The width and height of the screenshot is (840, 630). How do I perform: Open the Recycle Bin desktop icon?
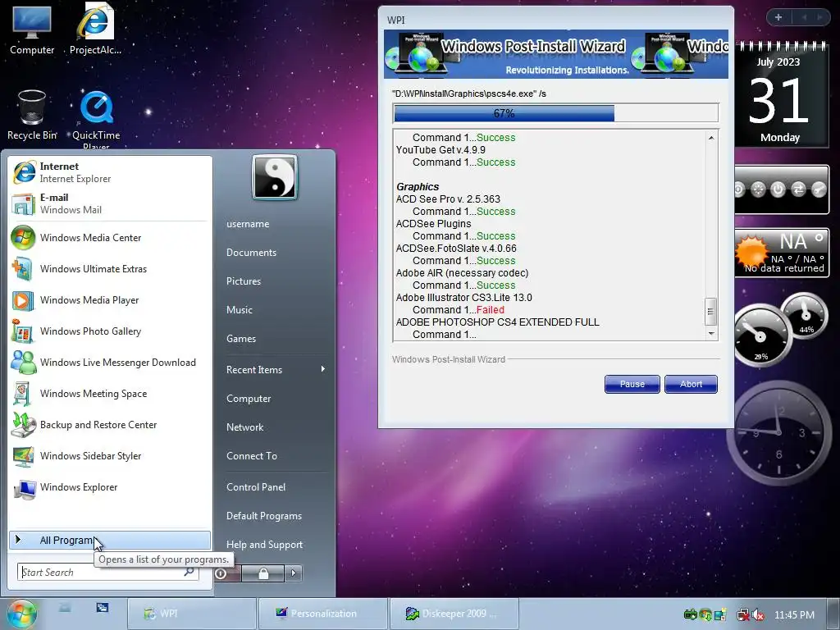[32, 115]
